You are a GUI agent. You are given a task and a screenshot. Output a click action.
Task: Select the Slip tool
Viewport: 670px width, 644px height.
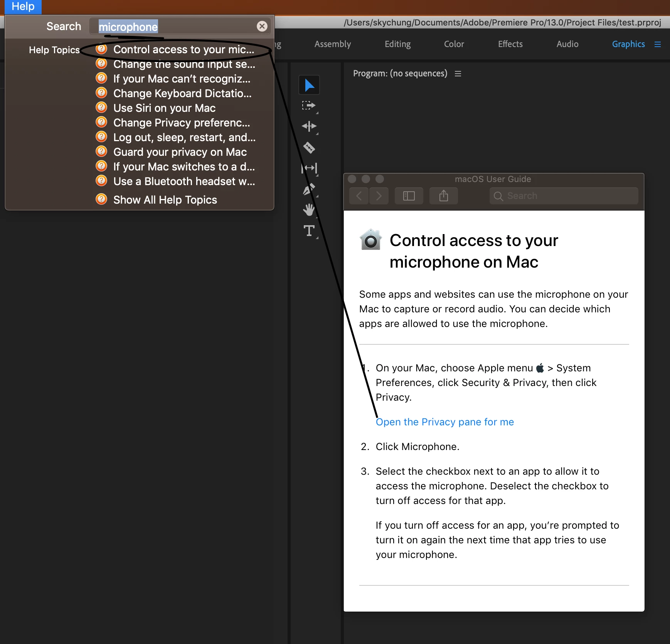click(309, 168)
